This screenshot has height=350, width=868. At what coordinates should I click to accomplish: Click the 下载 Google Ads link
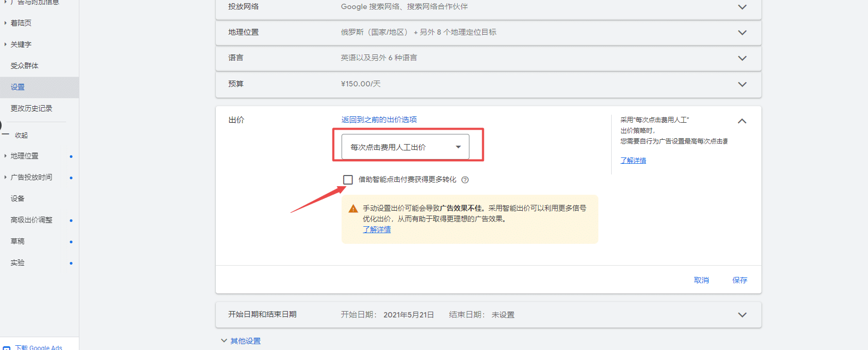pyautogui.click(x=39, y=347)
